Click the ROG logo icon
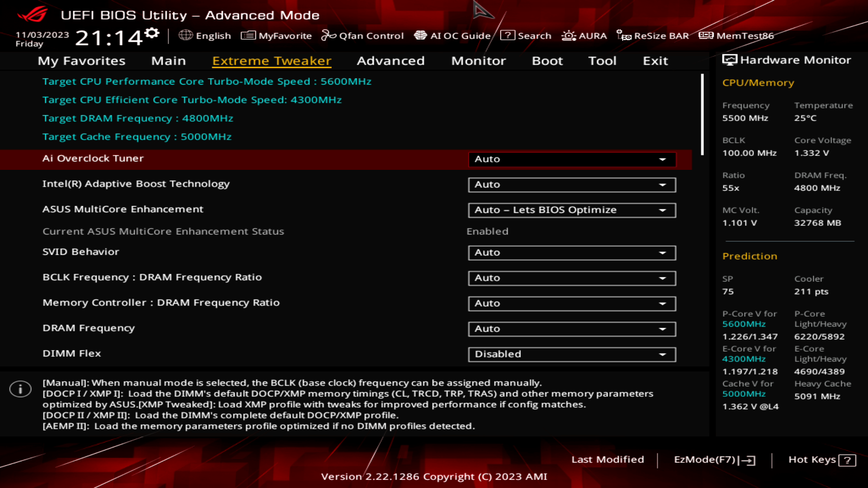This screenshot has width=868, height=488. tap(33, 14)
